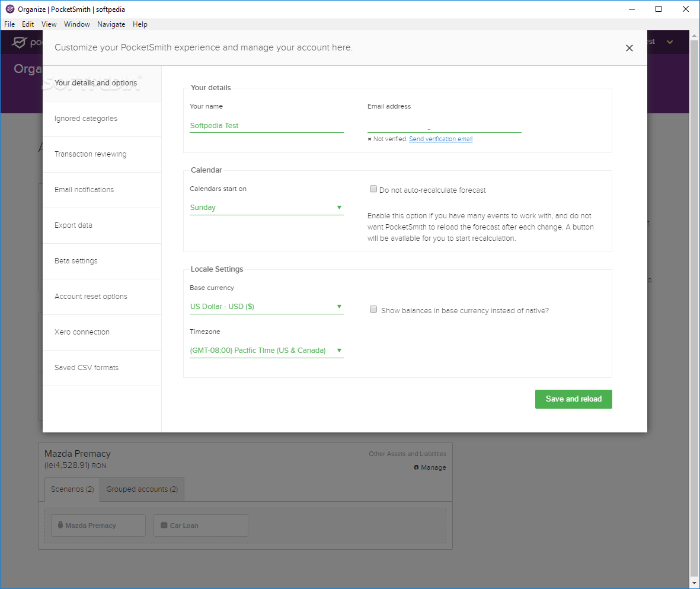Go to Export data section
The image size is (700, 589).
click(102, 225)
